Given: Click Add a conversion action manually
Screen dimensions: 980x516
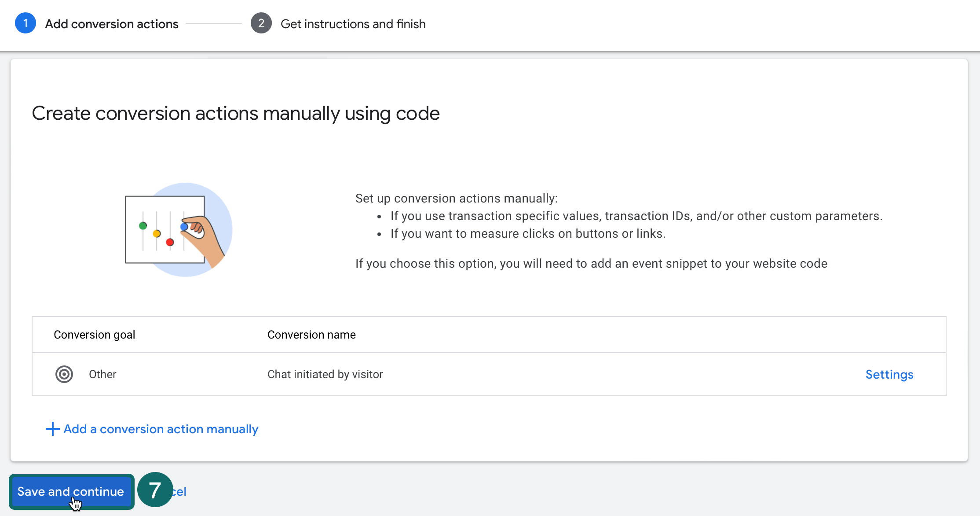Looking at the screenshot, I should (x=152, y=429).
